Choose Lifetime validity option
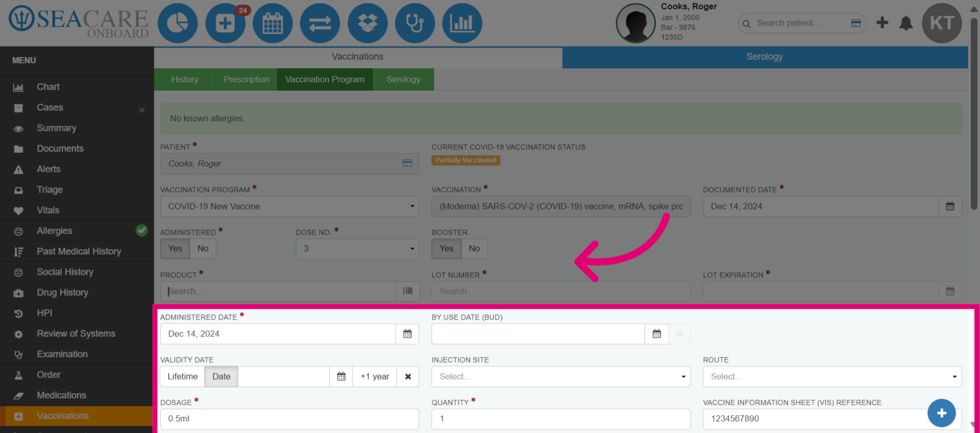This screenshot has height=433, width=980. click(x=183, y=376)
